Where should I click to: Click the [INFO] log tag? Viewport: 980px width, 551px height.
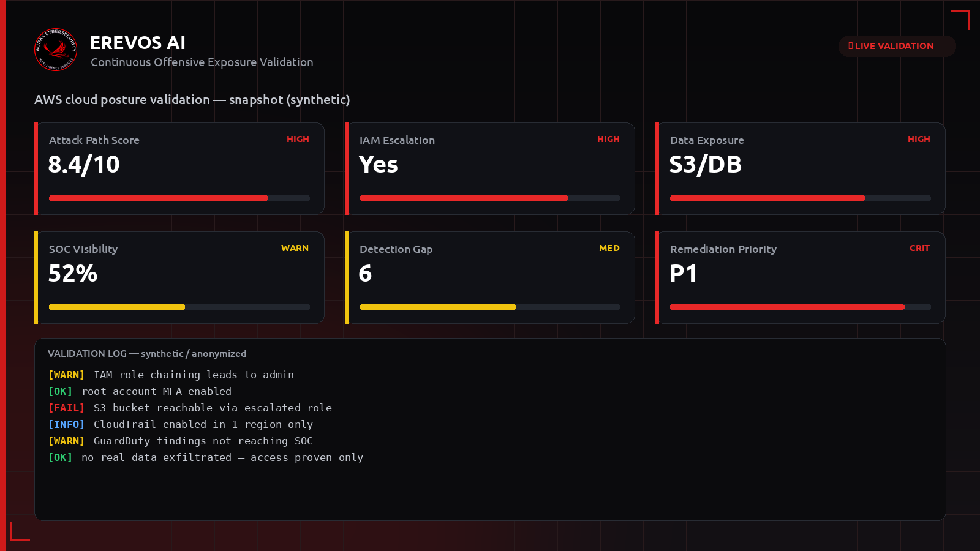(x=66, y=424)
